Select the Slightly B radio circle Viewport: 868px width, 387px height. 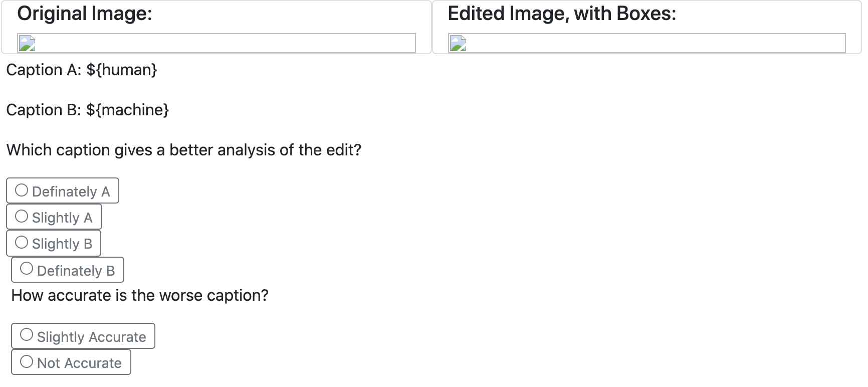22,242
